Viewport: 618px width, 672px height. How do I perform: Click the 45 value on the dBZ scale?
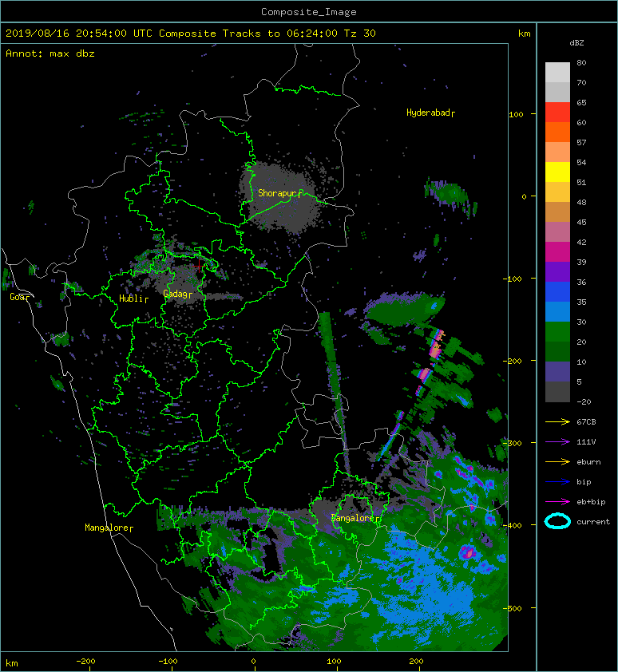click(x=581, y=223)
